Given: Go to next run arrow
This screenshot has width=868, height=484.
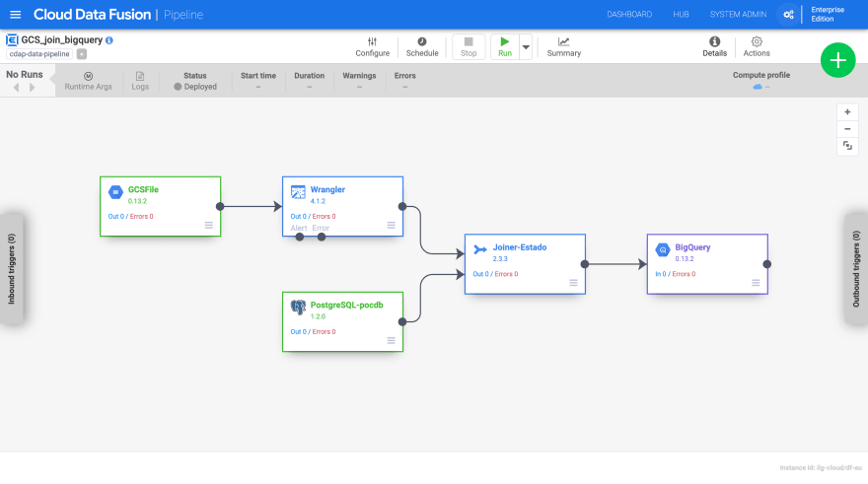Looking at the screenshot, I should tap(33, 88).
